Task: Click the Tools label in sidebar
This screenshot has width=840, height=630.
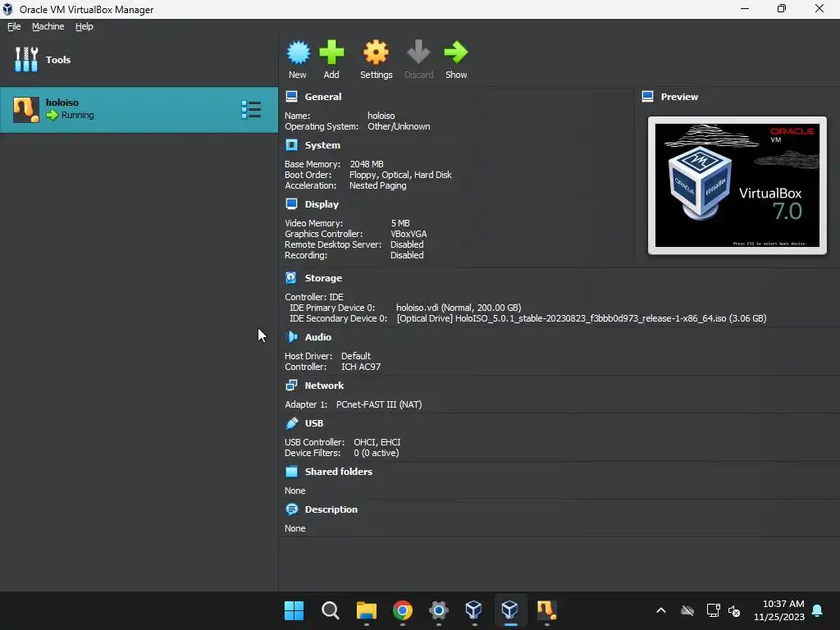Action: point(58,59)
